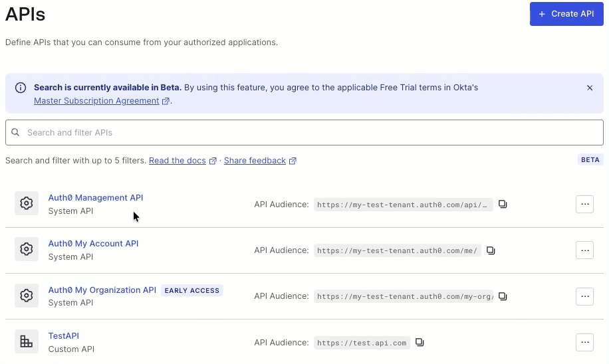The height and width of the screenshot is (364, 609).
Task: Open options menu for Auth0 My Organization API
Action: tap(584, 296)
